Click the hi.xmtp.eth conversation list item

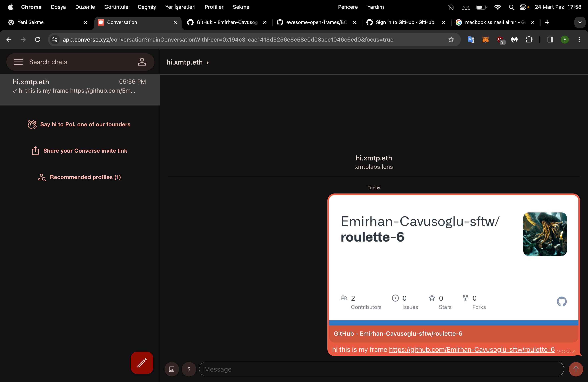tap(79, 86)
